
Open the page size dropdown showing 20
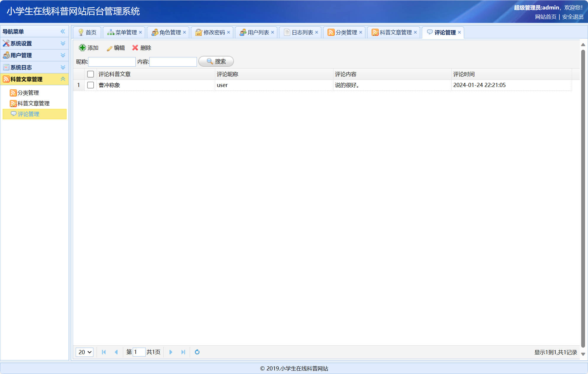click(x=84, y=352)
